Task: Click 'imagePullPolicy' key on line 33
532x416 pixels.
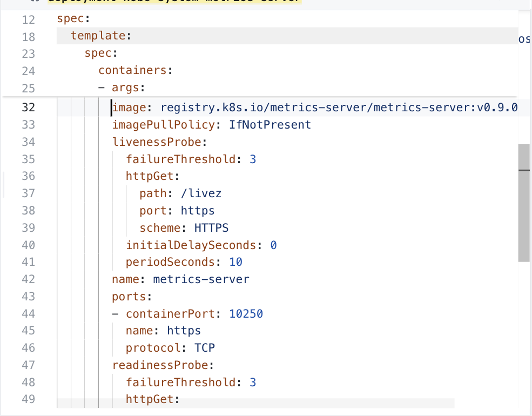Action: click(x=164, y=125)
